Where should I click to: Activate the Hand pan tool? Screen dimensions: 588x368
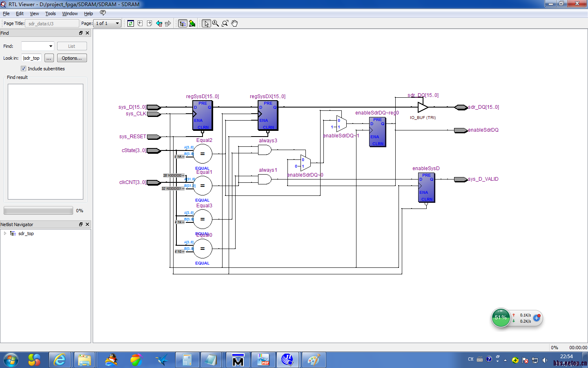[234, 23]
